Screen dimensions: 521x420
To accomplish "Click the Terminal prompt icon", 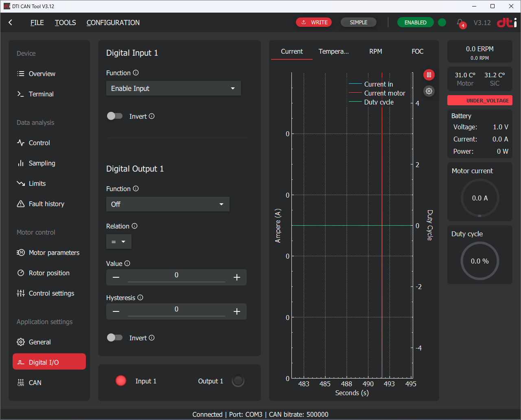I will pyautogui.click(x=21, y=94).
